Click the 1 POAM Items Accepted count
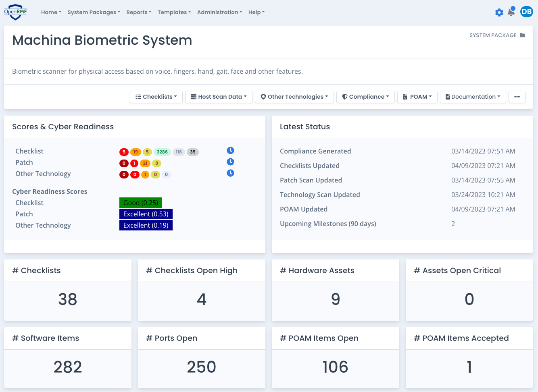538x392 pixels. (469, 367)
